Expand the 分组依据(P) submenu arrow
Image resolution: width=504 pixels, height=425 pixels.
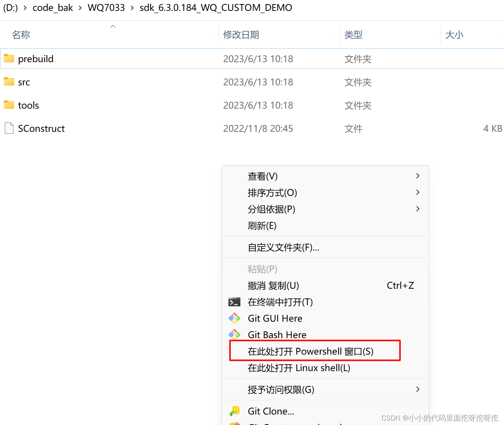click(418, 209)
